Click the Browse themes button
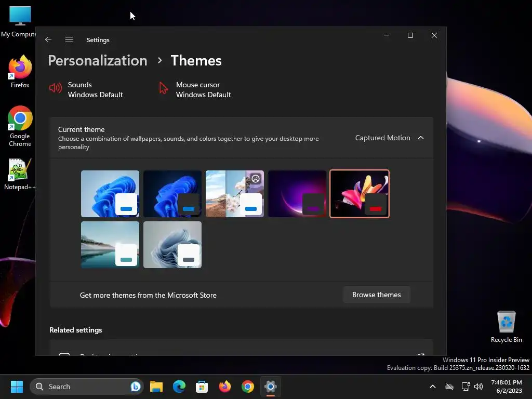 coord(376,295)
